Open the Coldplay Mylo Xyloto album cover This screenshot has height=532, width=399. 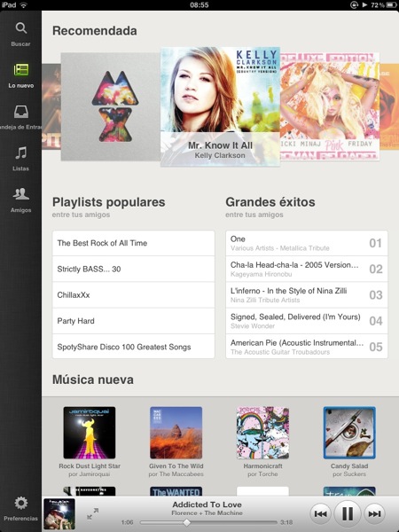point(111,106)
